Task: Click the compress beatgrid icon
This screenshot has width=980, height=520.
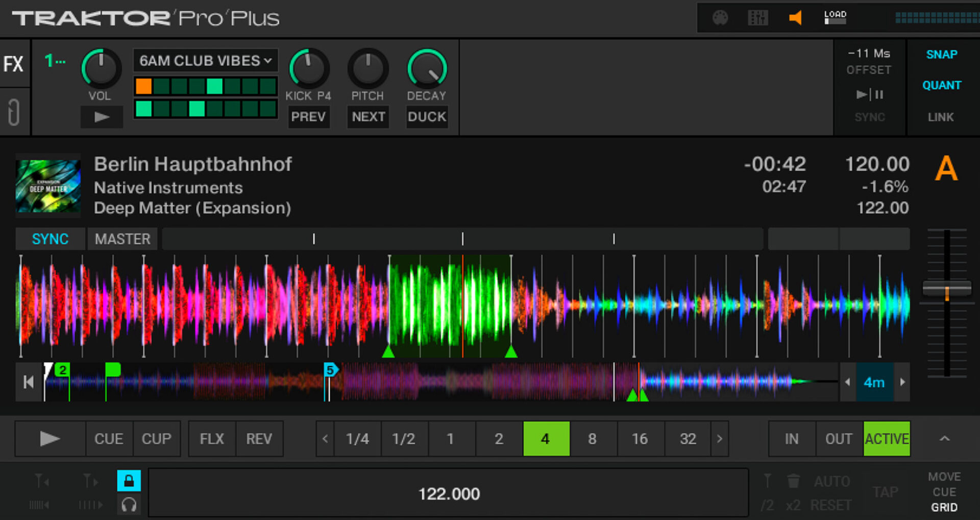Action: pyautogui.click(x=39, y=505)
